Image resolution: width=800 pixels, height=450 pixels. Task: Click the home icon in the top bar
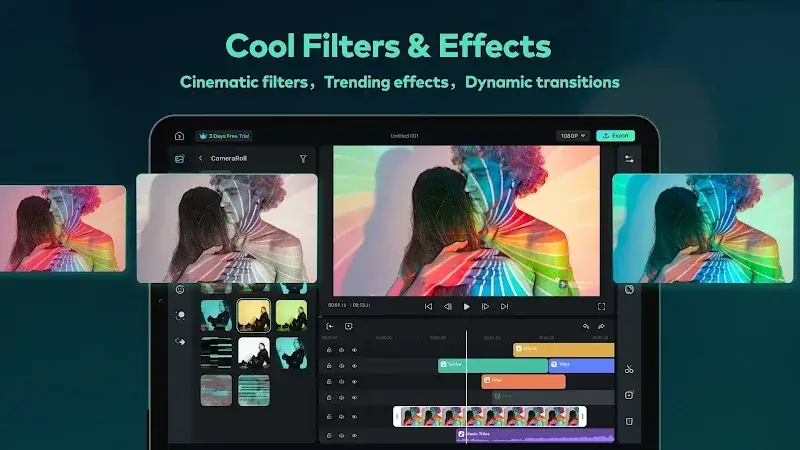click(x=179, y=136)
